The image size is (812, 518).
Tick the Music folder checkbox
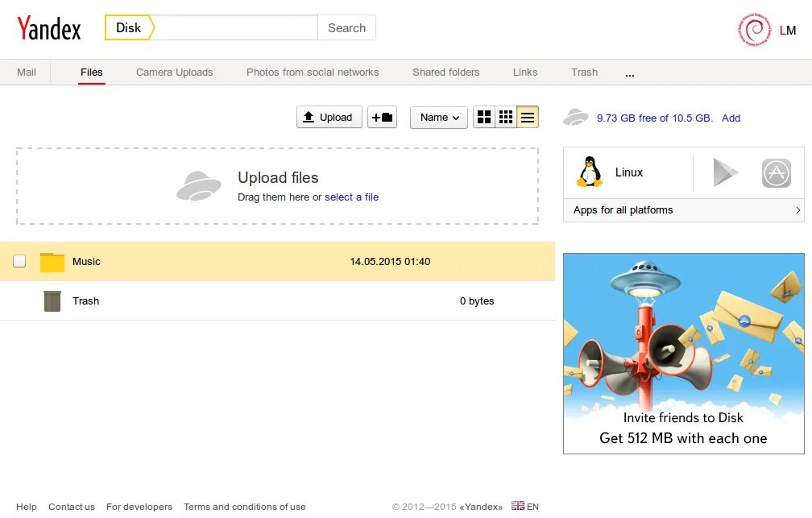[x=19, y=260]
